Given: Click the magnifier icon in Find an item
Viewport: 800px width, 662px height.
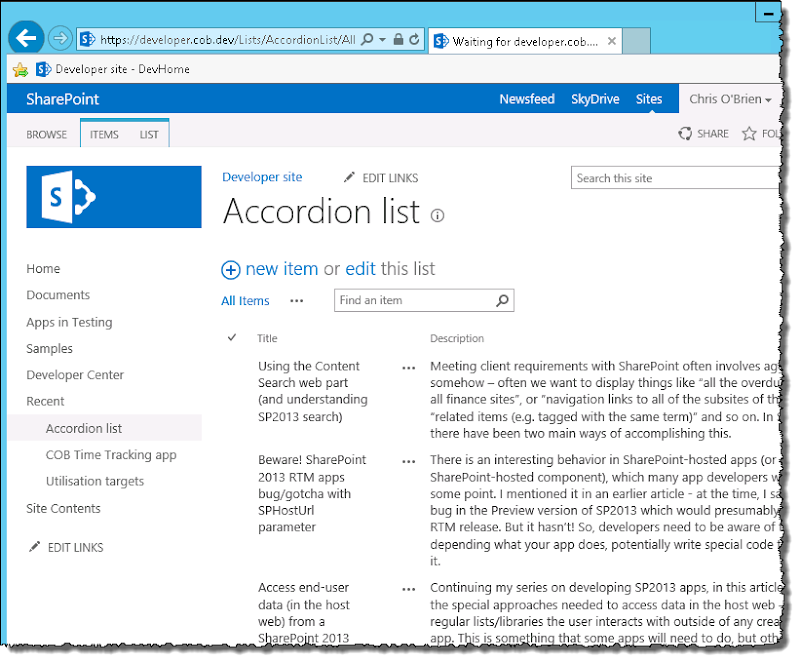Looking at the screenshot, I should coord(503,300).
